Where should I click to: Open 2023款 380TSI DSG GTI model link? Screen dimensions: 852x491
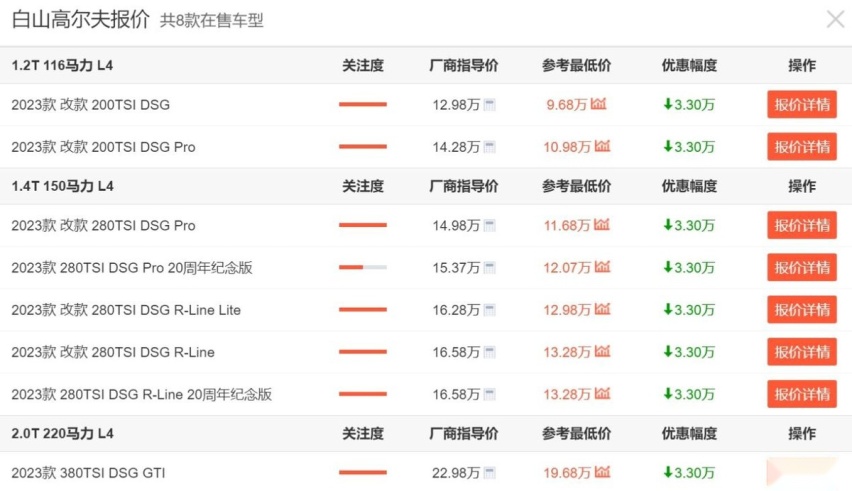88,473
